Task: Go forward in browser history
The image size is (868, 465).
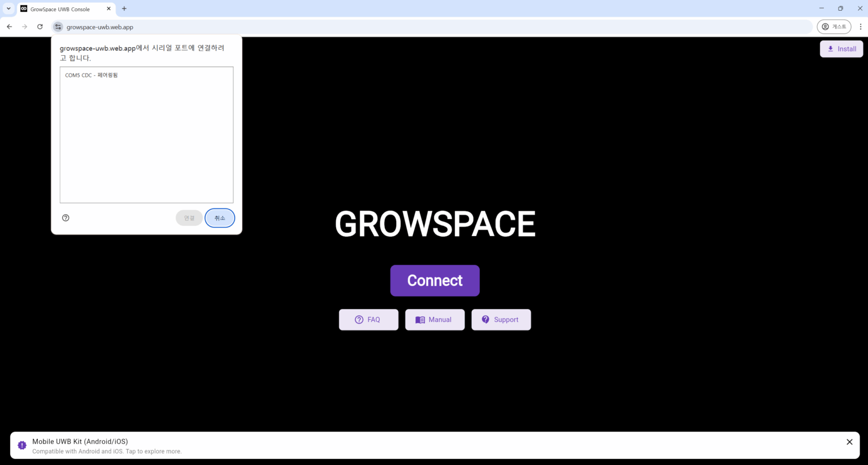Action: [x=25, y=27]
